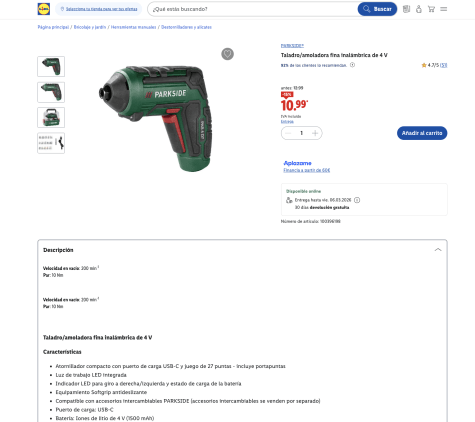Go to Bricolaje y jardín breadcrumb

coord(90,27)
